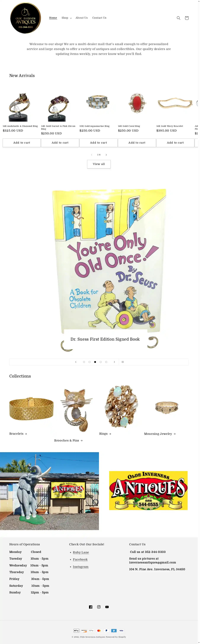This screenshot has height=644, width=200.
Task: Go to previous slideshow slide arrow
Action: (76, 362)
